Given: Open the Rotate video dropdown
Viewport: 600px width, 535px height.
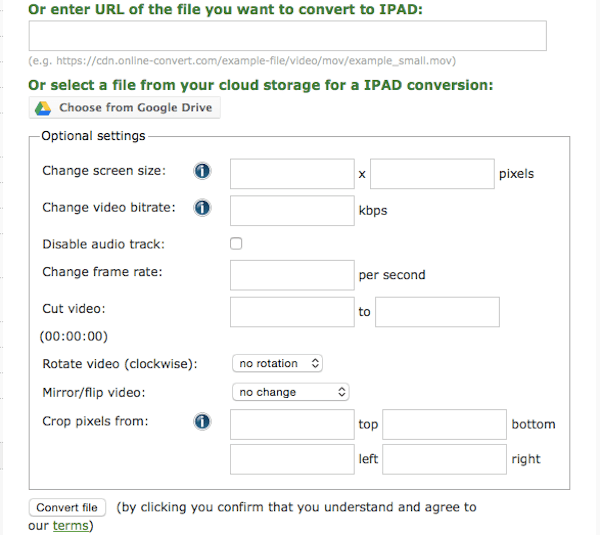Looking at the screenshot, I should tap(277, 363).
